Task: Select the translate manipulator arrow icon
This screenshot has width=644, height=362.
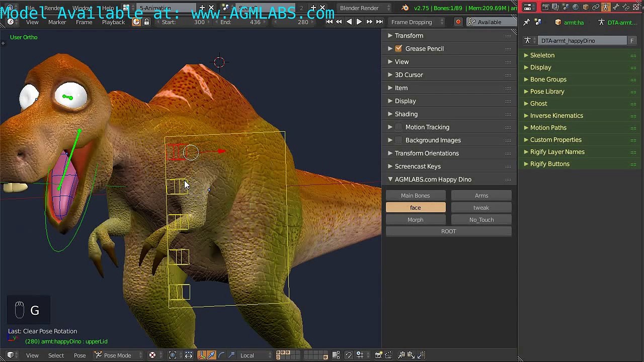Action: 212,355
